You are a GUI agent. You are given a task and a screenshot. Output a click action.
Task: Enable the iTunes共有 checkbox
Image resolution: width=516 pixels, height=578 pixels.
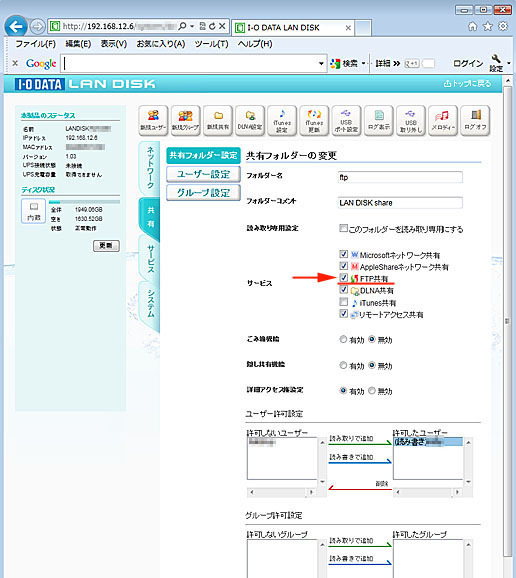pos(343,302)
